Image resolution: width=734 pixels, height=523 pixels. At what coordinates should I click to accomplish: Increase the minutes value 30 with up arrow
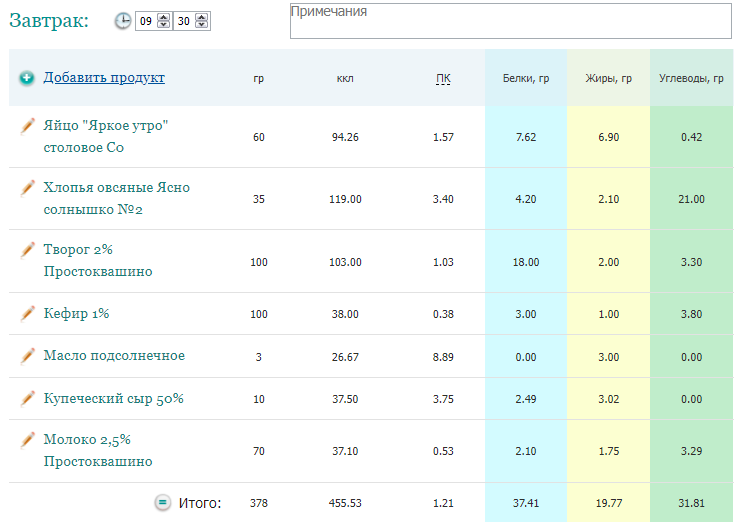coord(202,17)
